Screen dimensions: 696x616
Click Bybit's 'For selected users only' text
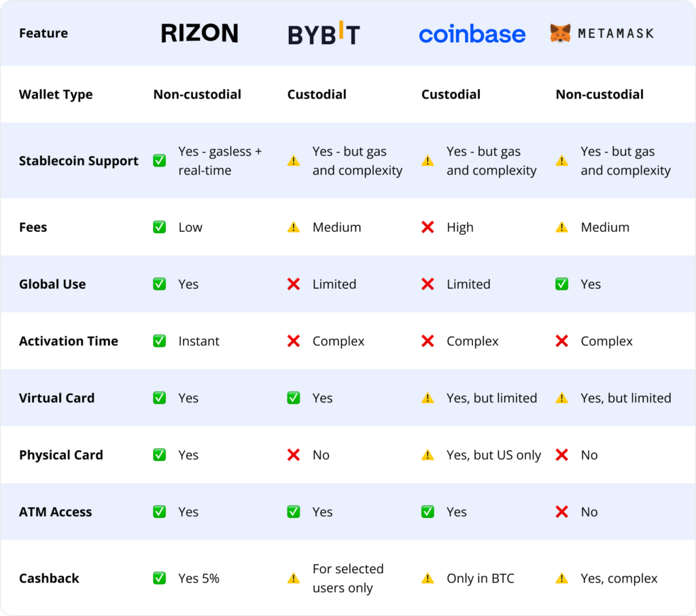coord(348,578)
